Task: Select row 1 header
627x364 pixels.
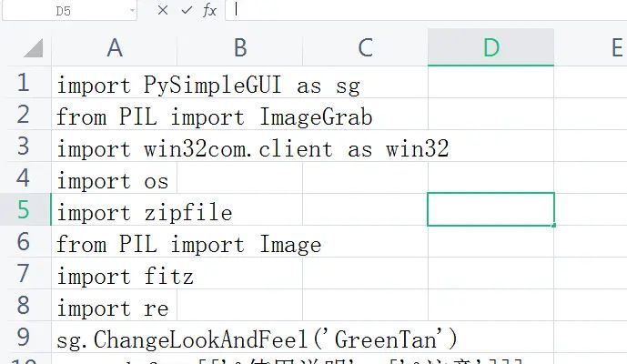Action: tap(24, 83)
